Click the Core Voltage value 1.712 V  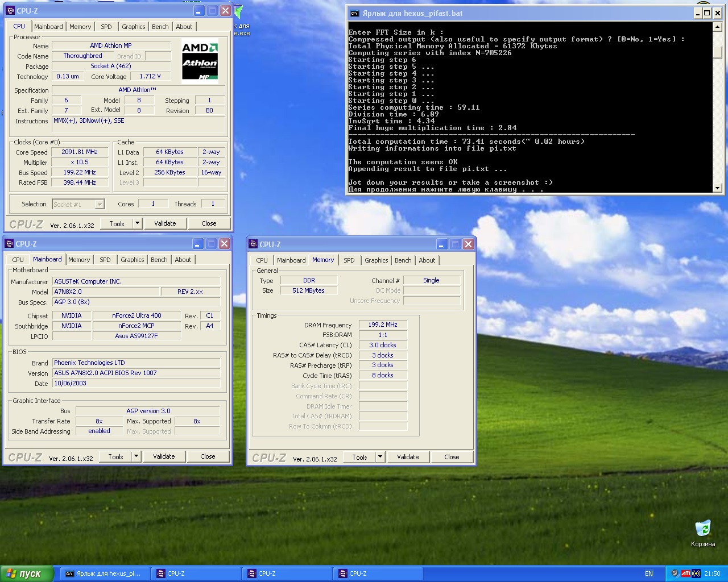pos(150,76)
